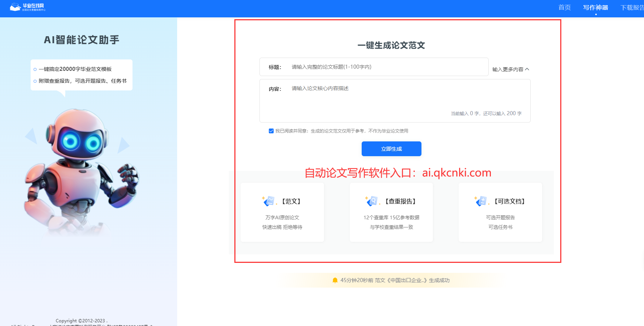Click the 【范文】 card icon
The height and width of the screenshot is (326, 644).
click(x=269, y=201)
